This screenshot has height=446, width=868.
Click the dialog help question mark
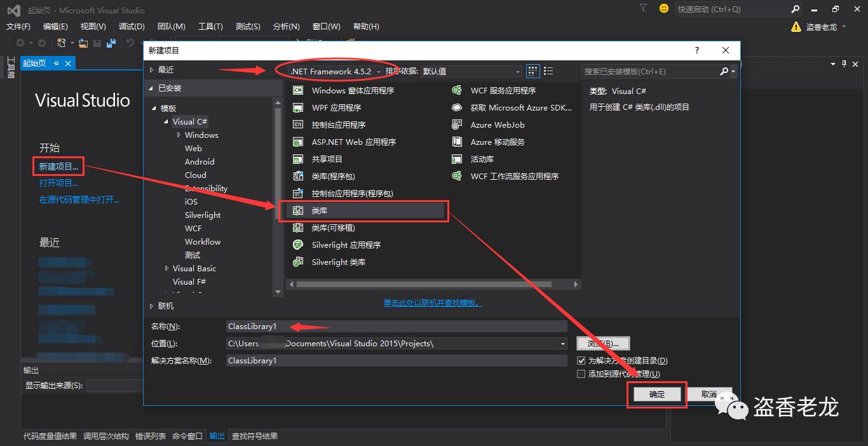[x=696, y=50]
